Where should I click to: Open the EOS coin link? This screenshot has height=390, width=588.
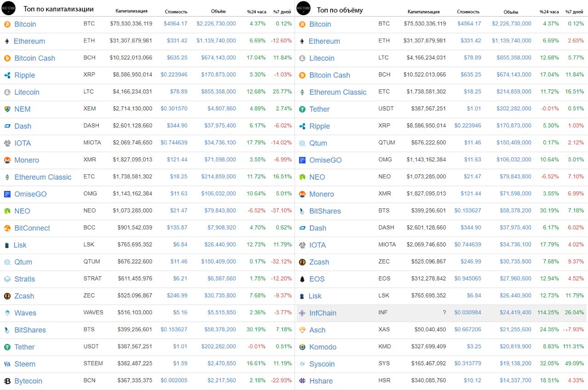click(317, 279)
